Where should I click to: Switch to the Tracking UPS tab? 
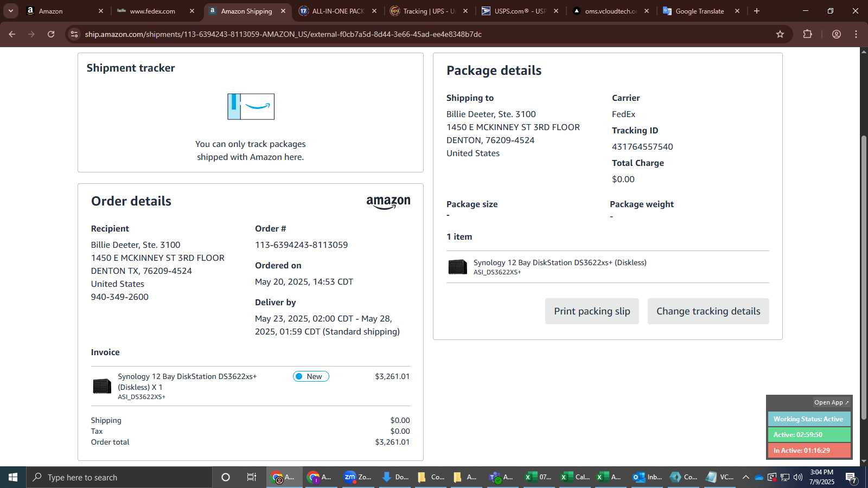pos(430,11)
